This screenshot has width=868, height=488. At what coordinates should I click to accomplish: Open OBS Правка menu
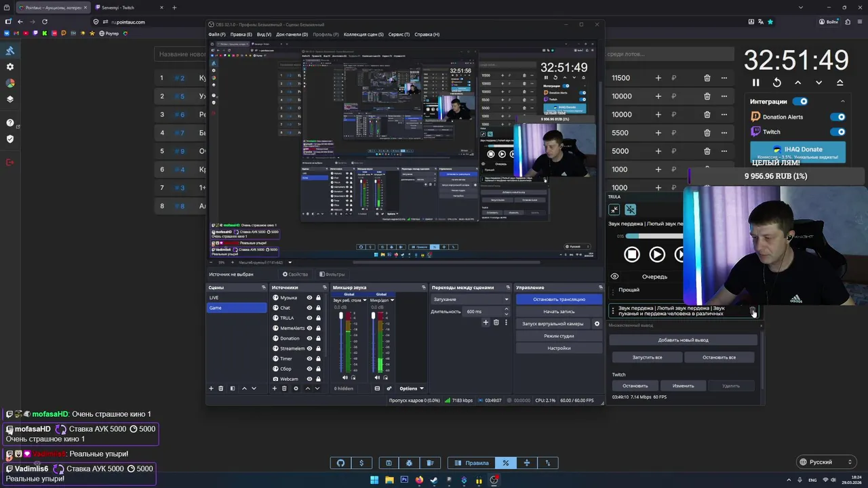[x=241, y=34]
